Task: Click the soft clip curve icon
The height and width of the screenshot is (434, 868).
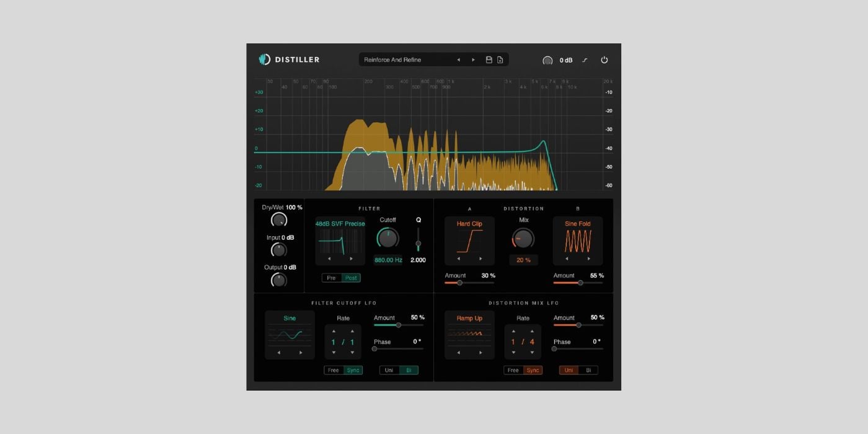Action: 584,60
